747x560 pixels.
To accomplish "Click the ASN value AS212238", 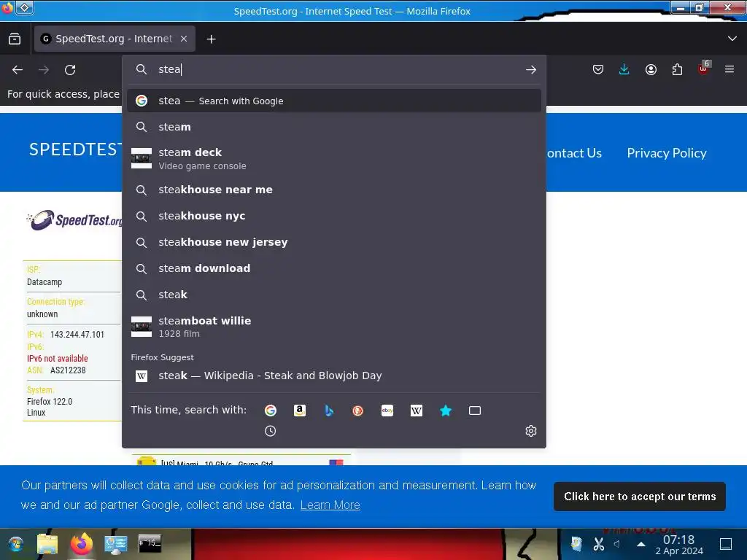I will click(x=68, y=370).
